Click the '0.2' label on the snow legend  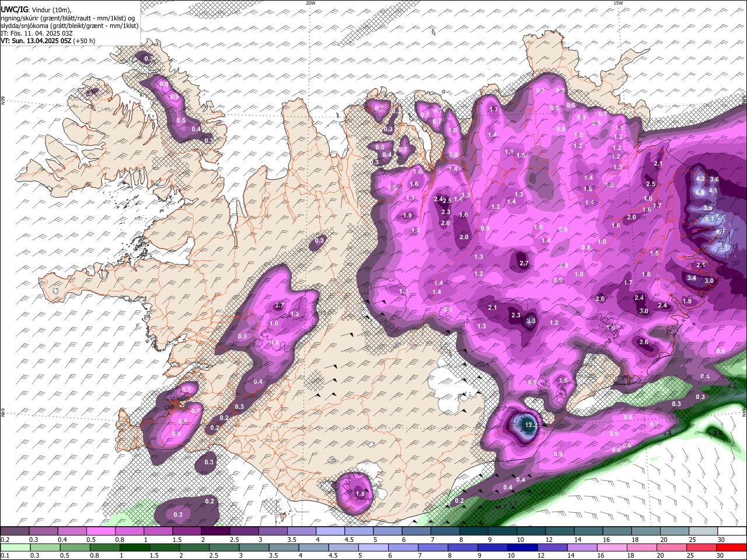point(5,540)
